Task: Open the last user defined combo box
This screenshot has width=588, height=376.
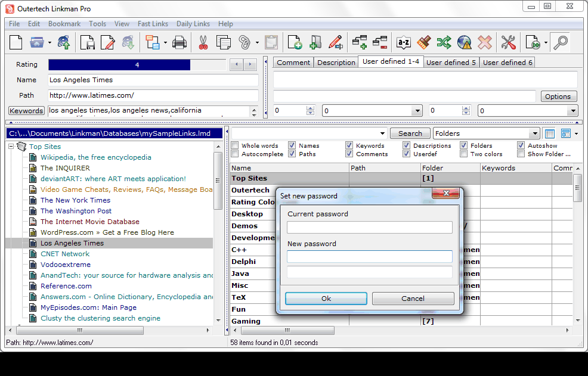Action: (x=572, y=111)
